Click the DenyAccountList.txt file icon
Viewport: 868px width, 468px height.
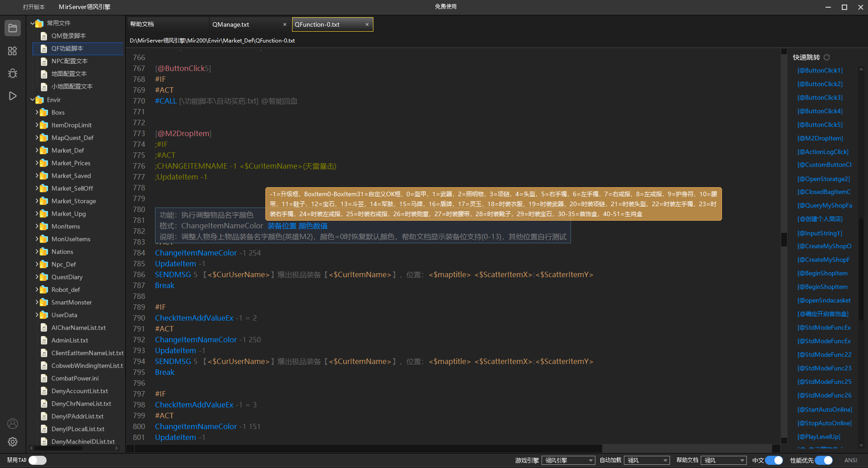tap(44, 391)
